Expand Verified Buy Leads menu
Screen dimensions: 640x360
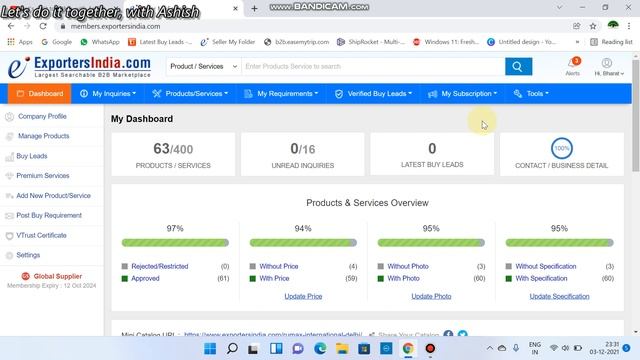(x=373, y=93)
